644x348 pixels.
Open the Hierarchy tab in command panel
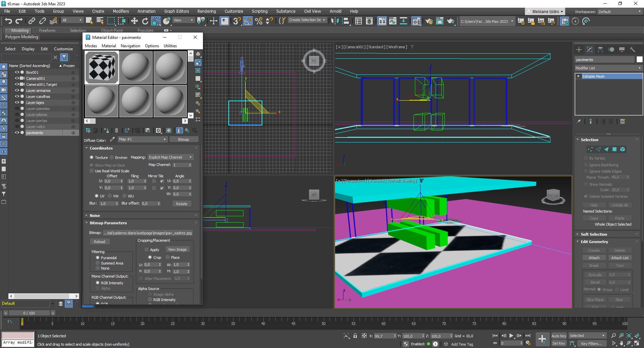tap(600, 50)
